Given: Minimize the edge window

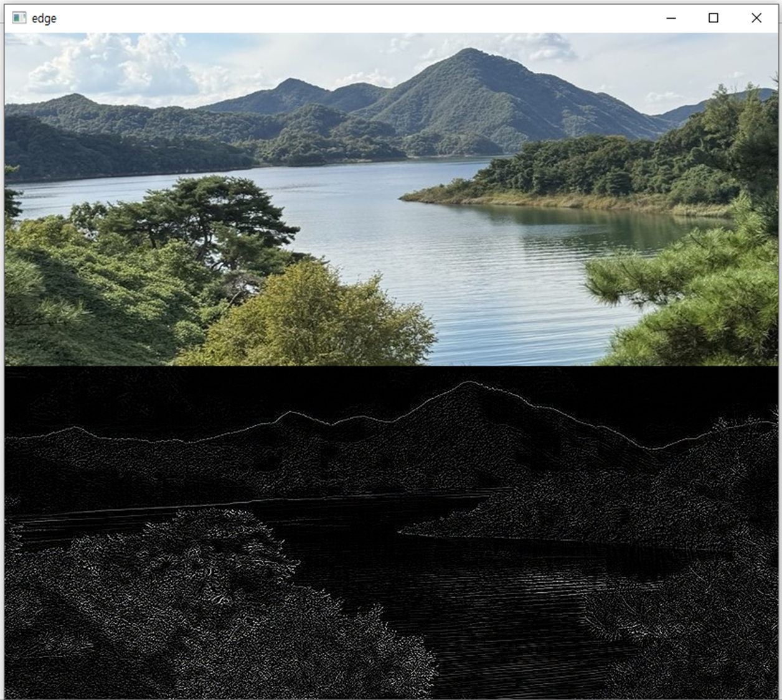Looking at the screenshot, I should pyautogui.click(x=671, y=18).
